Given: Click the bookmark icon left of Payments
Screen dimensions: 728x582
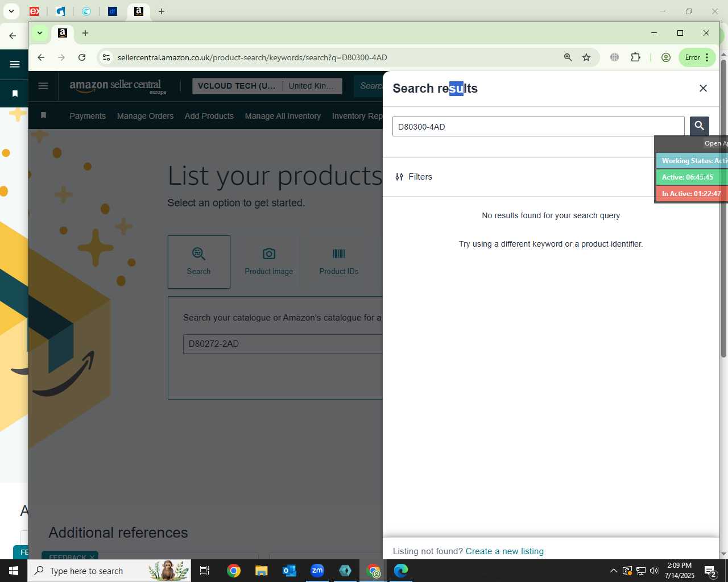Looking at the screenshot, I should click(43, 115).
